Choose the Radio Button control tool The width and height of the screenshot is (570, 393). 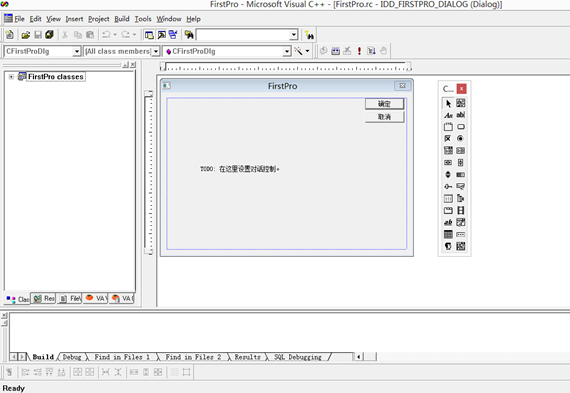(461, 139)
